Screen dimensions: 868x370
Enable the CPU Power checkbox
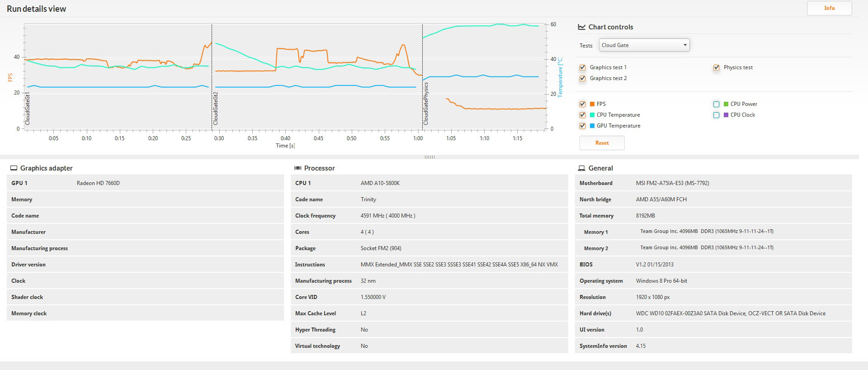pyautogui.click(x=716, y=104)
